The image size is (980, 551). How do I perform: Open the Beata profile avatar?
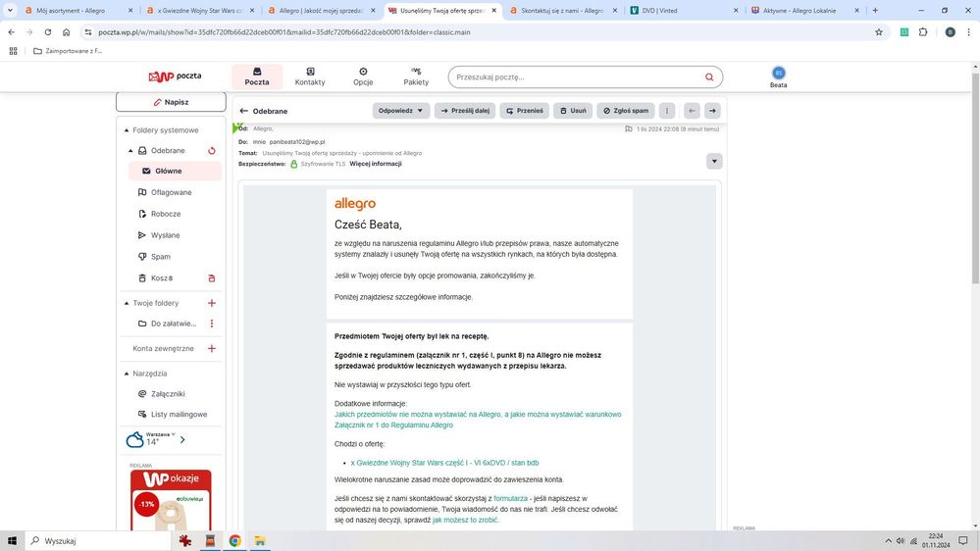click(779, 74)
